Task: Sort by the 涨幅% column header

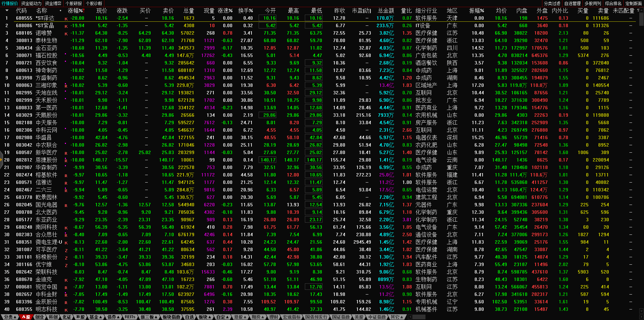Action: point(75,11)
